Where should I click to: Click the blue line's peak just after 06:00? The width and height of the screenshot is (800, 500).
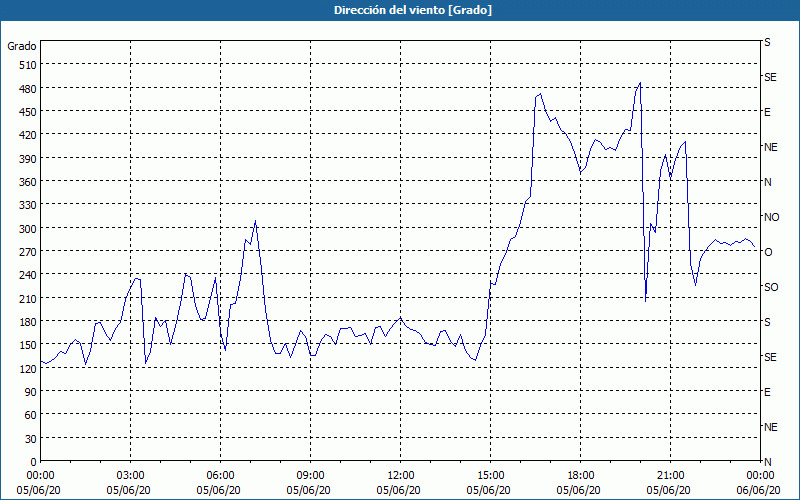(256, 221)
